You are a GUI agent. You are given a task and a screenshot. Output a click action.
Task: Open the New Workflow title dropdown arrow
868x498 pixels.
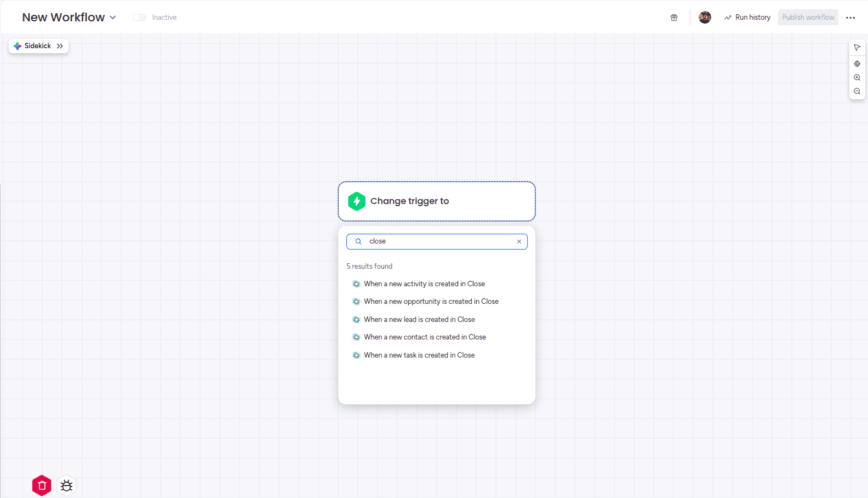coord(113,18)
